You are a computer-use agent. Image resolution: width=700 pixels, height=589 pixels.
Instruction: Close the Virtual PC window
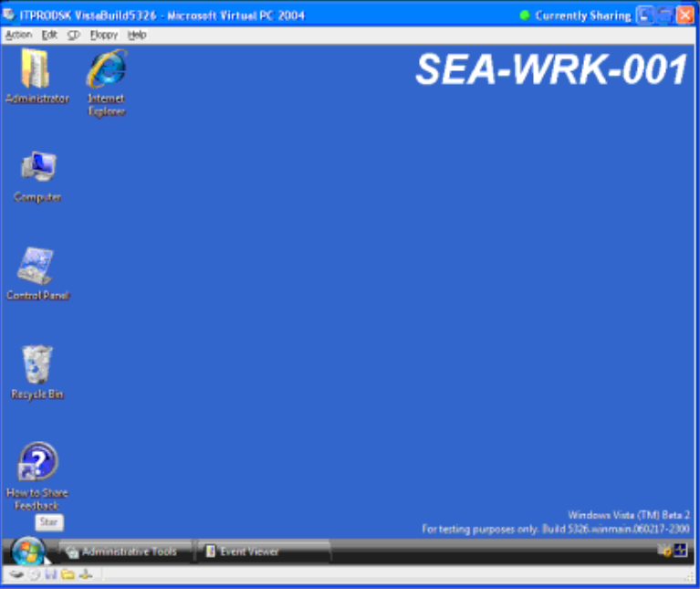(684, 16)
